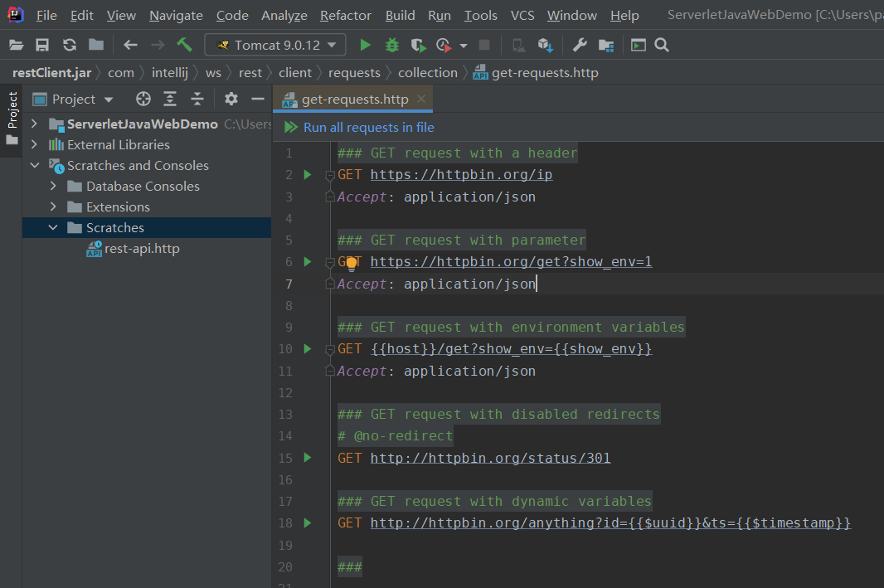
Task: Collapse the Scratches folder node
Action: [x=54, y=228]
